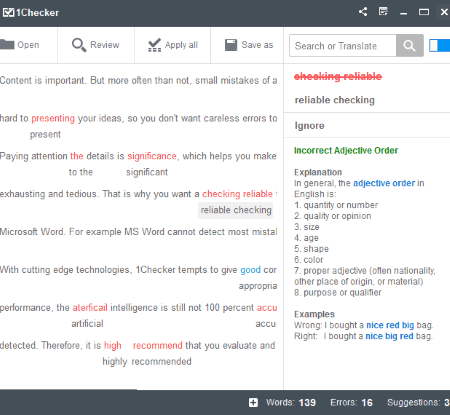Click the Suggestions count in status bar
This screenshot has height=415, width=450.
click(x=418, y=403)
